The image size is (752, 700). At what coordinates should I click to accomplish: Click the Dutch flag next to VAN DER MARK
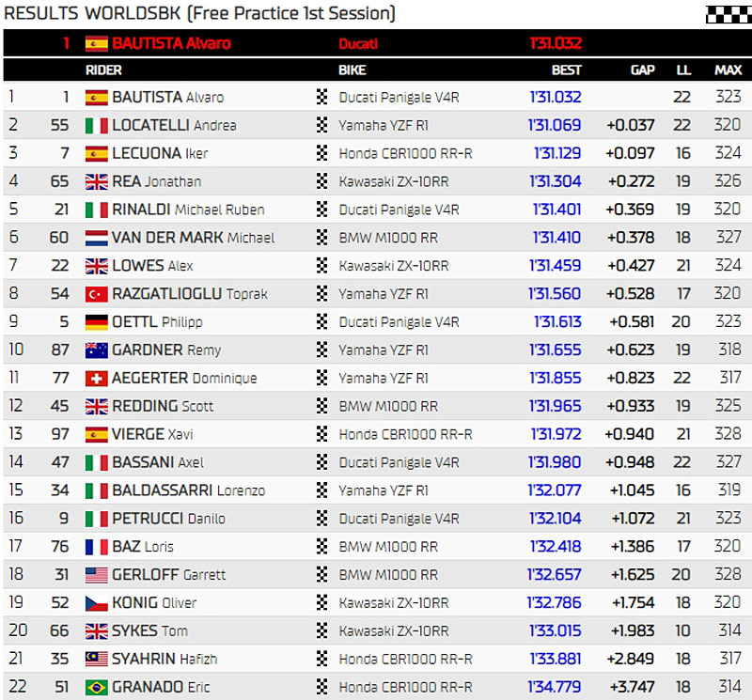(x=96, y=238)
